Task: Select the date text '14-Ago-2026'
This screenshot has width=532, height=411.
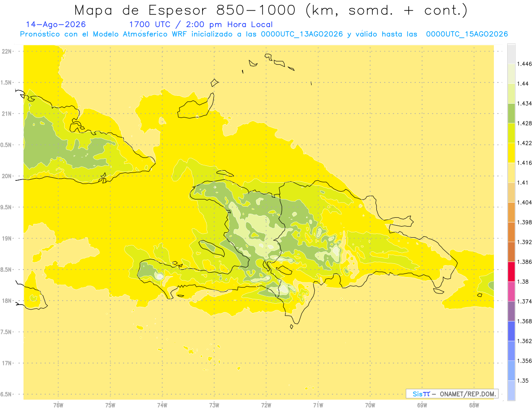Action: point(56,24)
